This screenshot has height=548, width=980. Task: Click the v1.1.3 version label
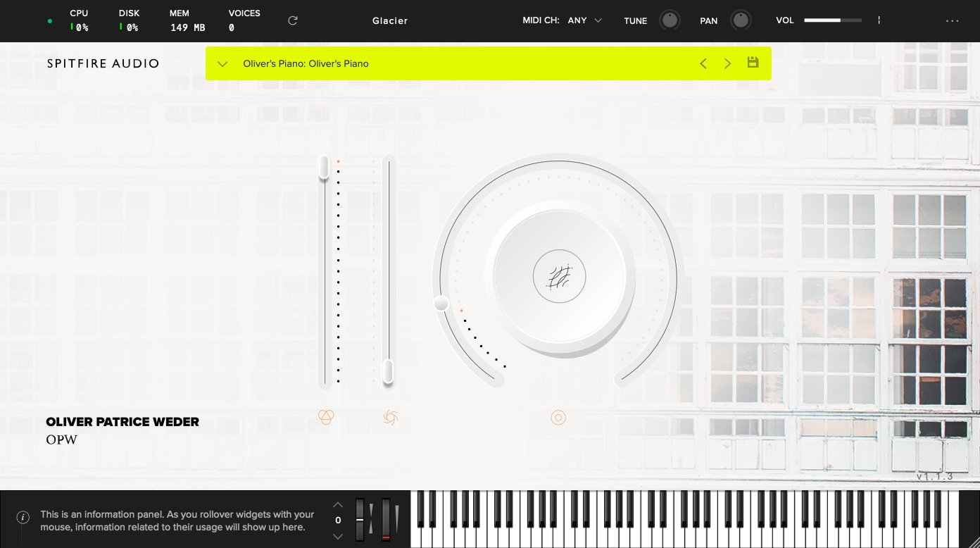pyautogui.click(x=934, y=476)
